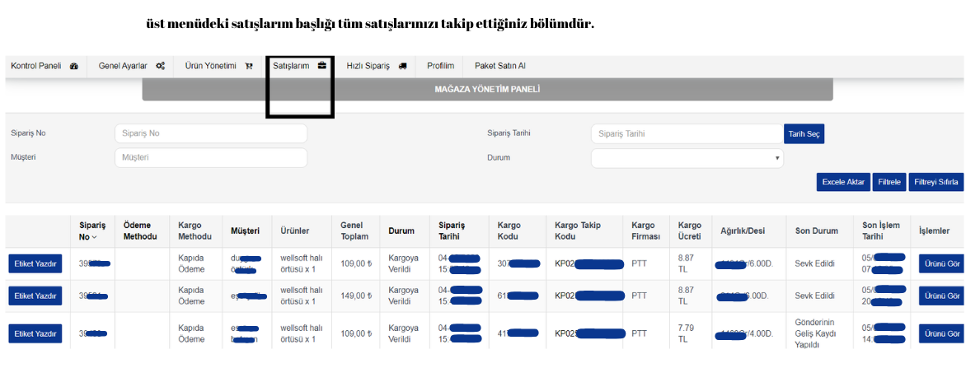Open the Durum status dropdown
The height and width of the screenshot is (368, 980).
(x=687, y=158)
